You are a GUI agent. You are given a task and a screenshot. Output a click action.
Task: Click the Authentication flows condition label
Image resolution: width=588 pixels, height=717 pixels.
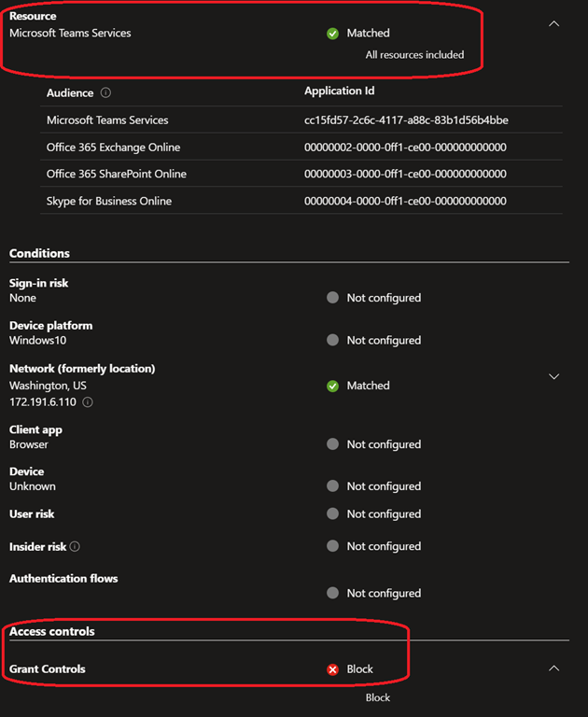[x=63, y=579]
